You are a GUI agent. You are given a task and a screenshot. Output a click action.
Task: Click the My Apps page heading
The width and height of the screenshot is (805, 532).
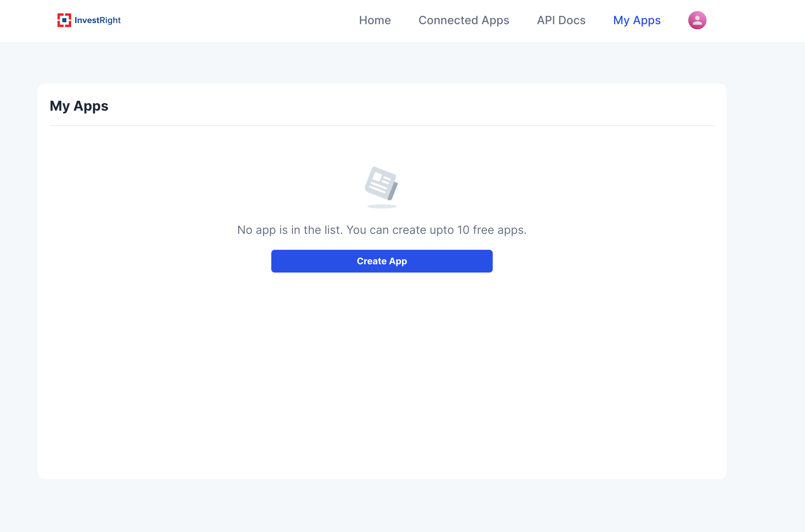click(x=79, y=106)
